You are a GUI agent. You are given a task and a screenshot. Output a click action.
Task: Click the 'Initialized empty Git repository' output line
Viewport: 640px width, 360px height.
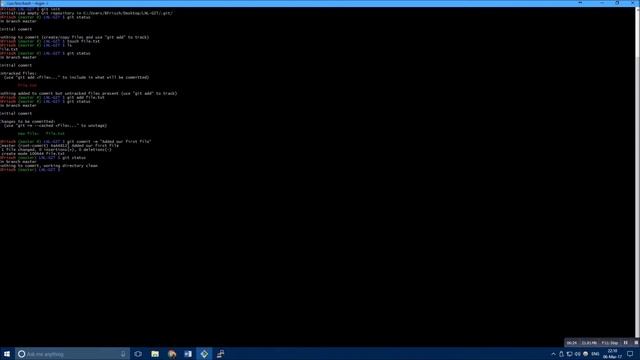pyautogui.click(x=86, y=13)
